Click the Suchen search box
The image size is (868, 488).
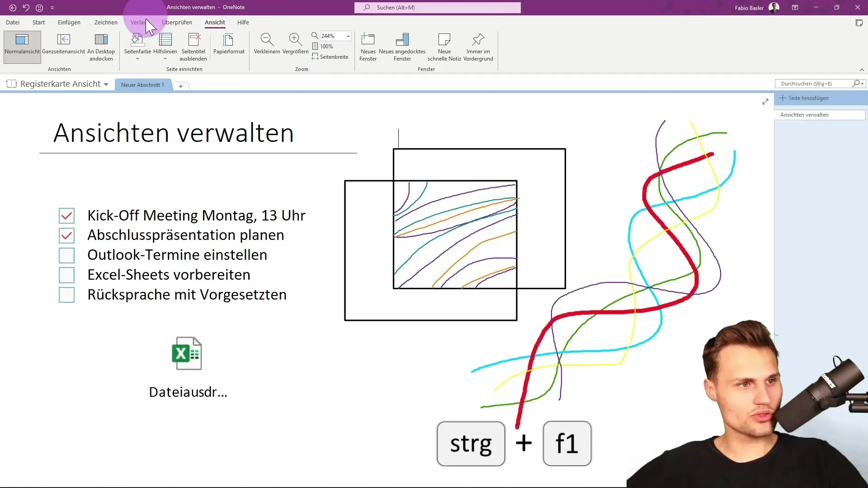pyautogui.click(x=438, y=8)
